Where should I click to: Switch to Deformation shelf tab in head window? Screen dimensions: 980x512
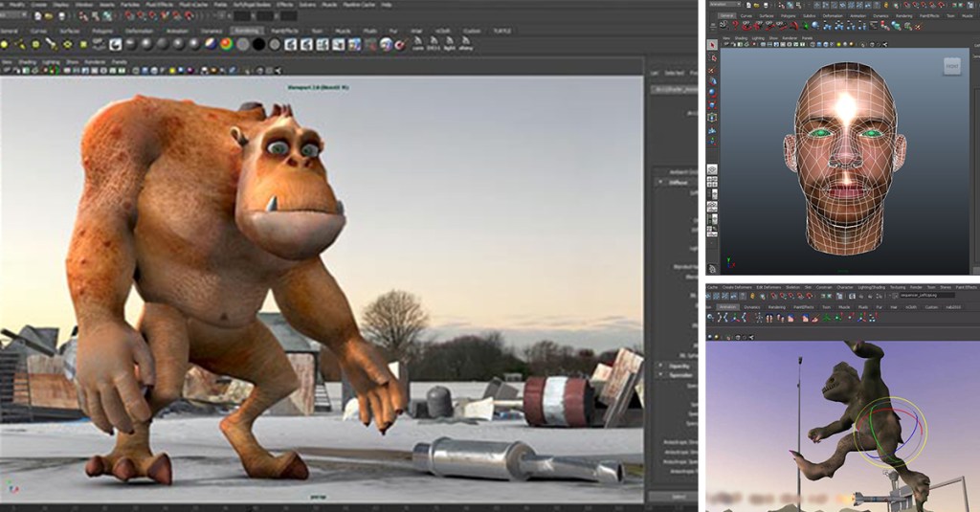[833, 16]
